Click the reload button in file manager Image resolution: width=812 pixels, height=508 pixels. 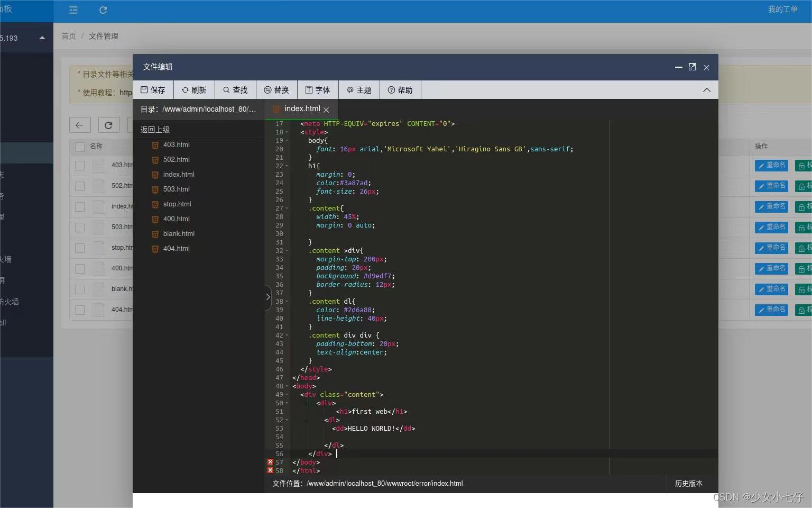(109, 125)
